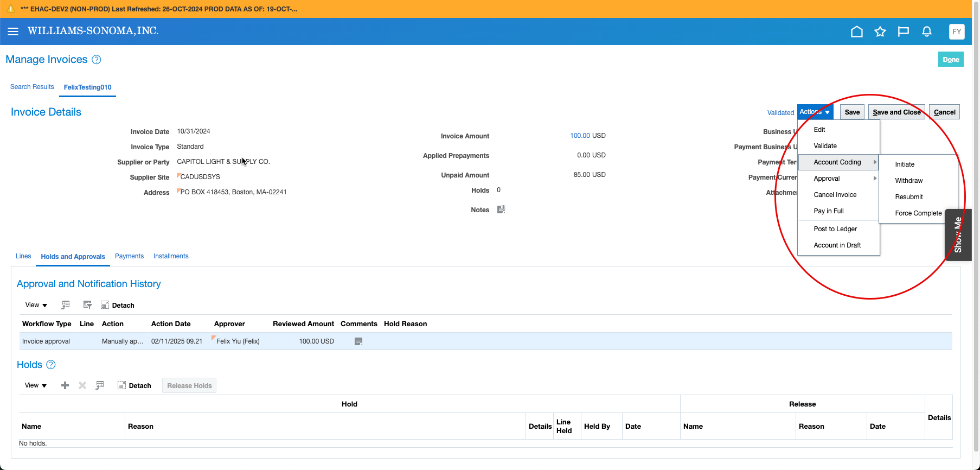Click the Save button
980x470 pixels.
(x=852, y=112)
